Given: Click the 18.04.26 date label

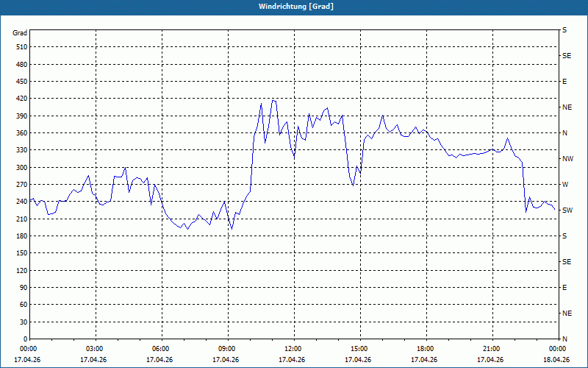Looking at the screenshot, I should pos(556,360).
